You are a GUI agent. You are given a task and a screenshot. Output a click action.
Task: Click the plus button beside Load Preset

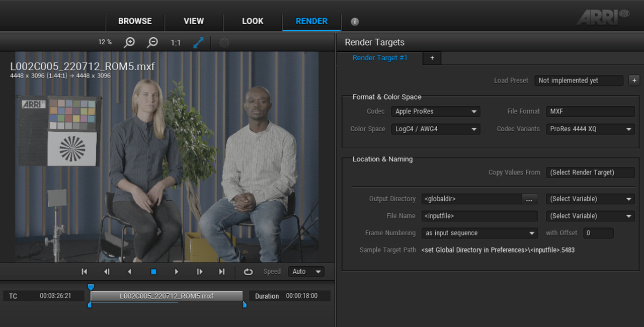[x=634, y=80]
